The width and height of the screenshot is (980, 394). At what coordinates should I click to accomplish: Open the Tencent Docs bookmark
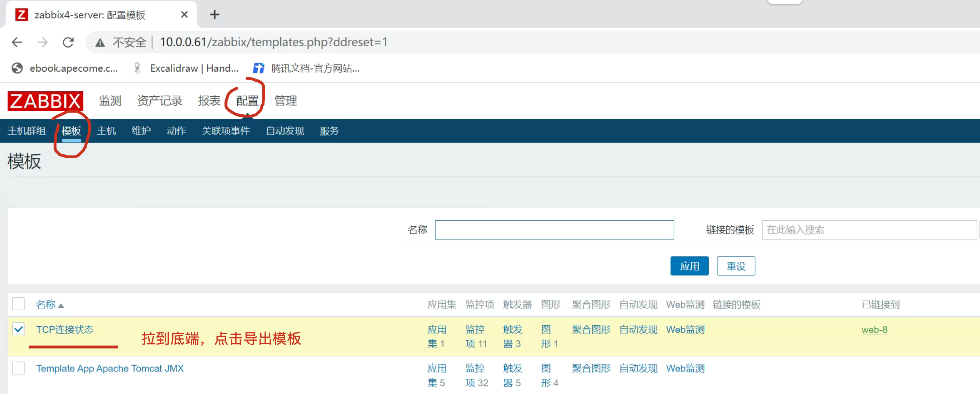point(307,68)
